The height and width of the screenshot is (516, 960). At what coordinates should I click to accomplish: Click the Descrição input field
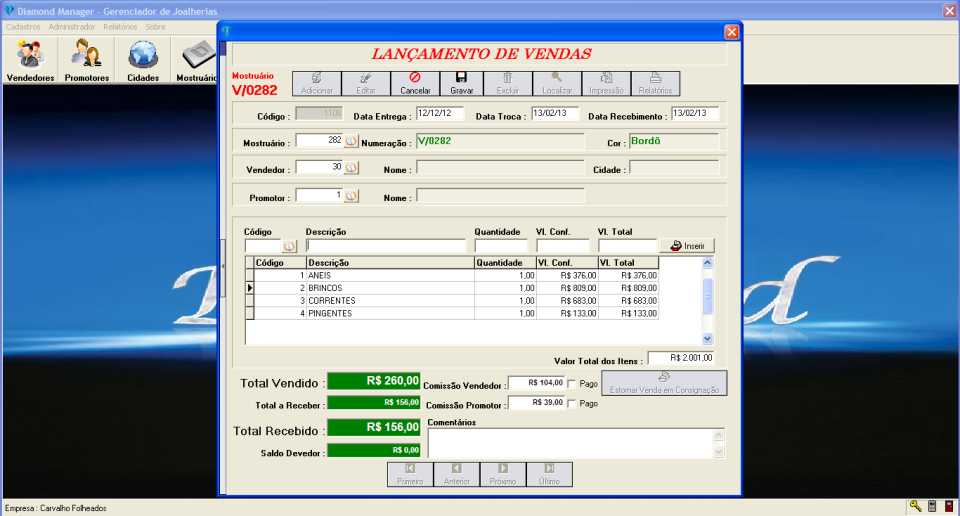[385, 245]
